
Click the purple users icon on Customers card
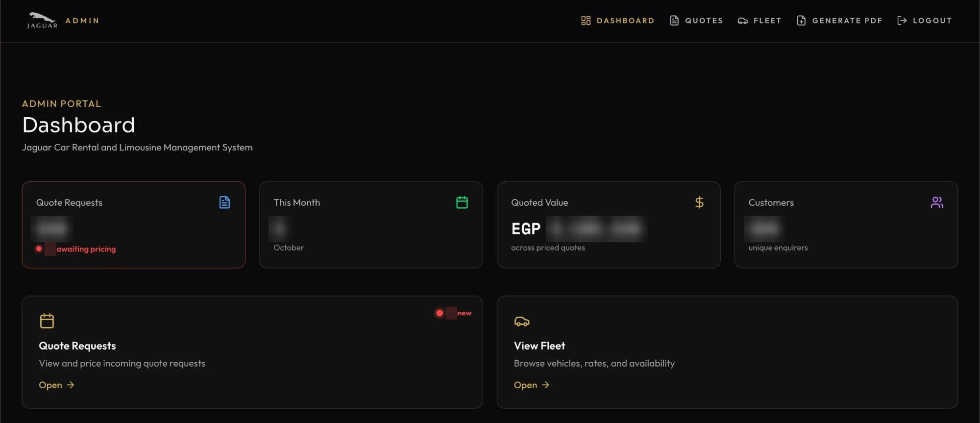(937, 202)
